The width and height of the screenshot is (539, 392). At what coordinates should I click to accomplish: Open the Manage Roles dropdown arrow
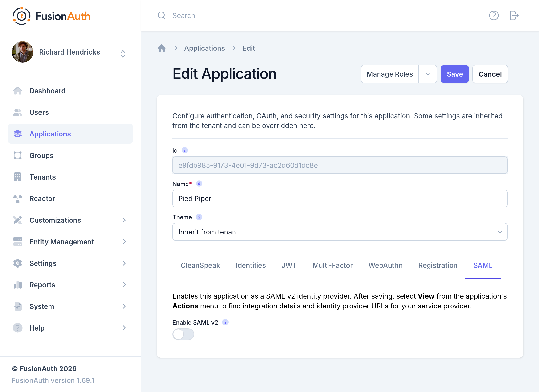[428, 74]
